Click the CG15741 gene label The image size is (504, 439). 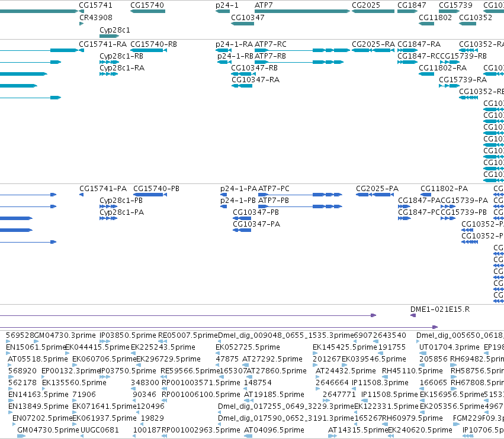pos(95,5)
